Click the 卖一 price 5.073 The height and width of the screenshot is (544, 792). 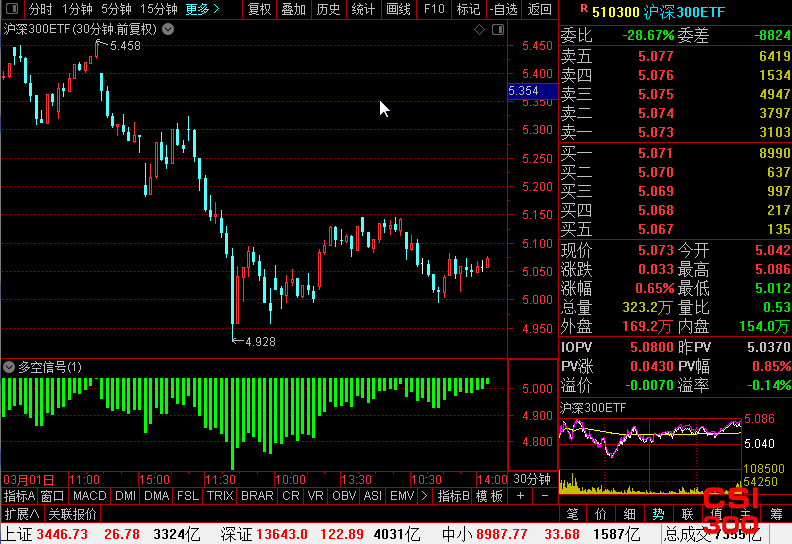click(x=656, y=132)
